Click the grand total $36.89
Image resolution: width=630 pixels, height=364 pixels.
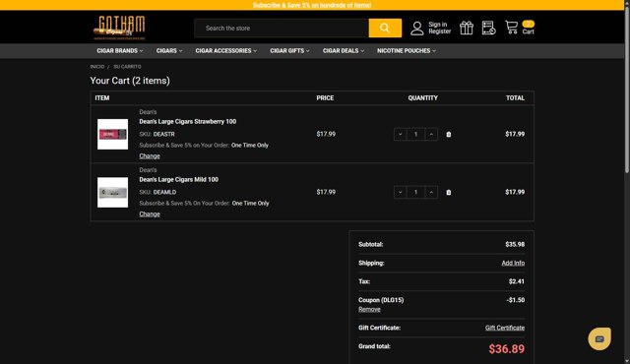coord(507,349)
